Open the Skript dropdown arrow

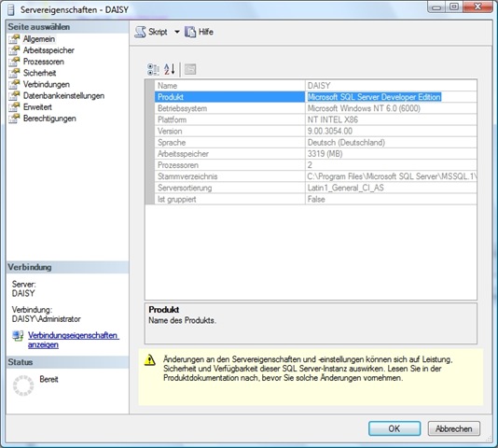(177, 32)
